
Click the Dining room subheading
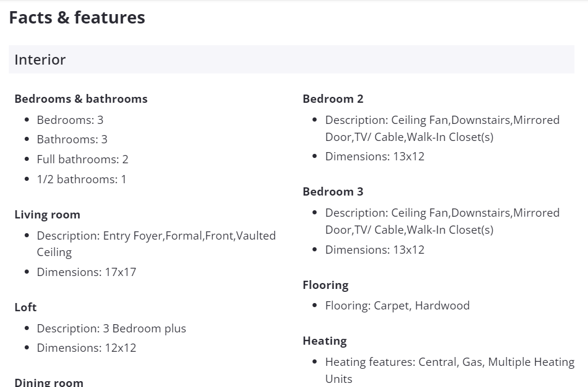click(49, 382)
